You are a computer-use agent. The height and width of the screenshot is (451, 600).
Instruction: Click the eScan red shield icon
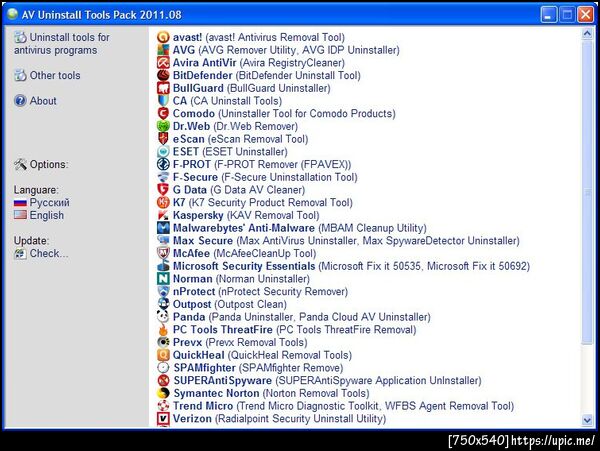tap(163, 139)
